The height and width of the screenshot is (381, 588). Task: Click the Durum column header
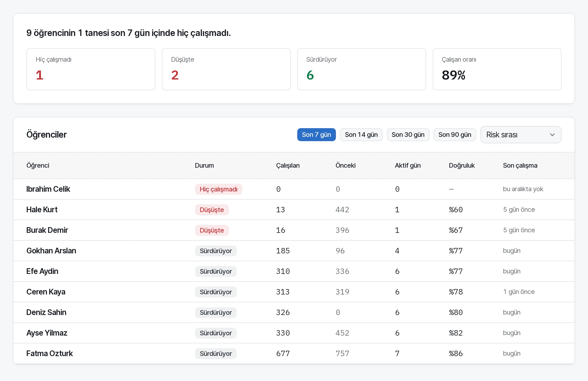point(204,165)
